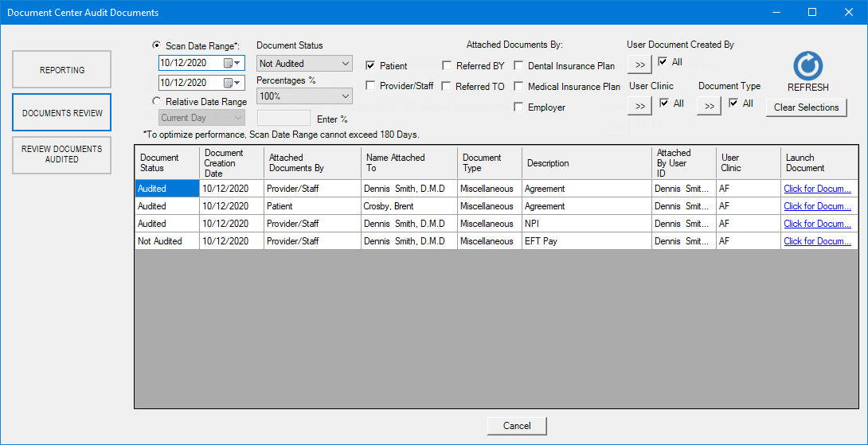This screenshot has width=868, height=445.
Task: Click >> button under Document Type
Action: (x=708, y=106)
